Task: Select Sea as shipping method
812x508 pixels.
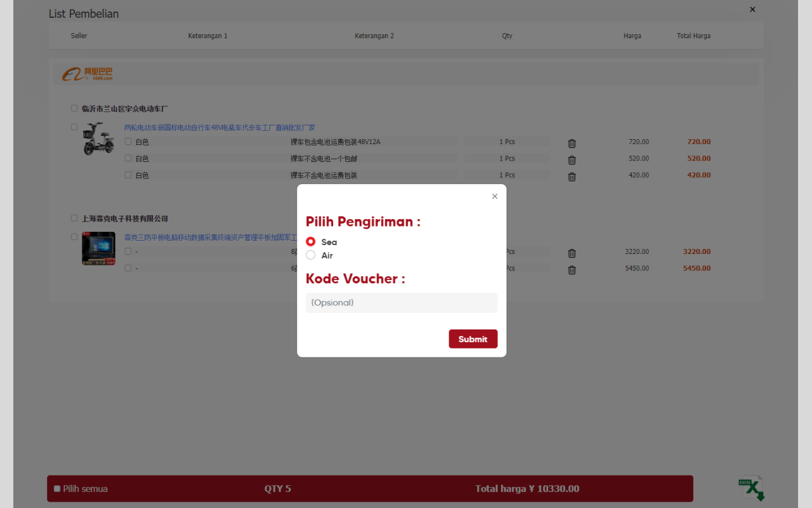Action: (x=310, y=241)
